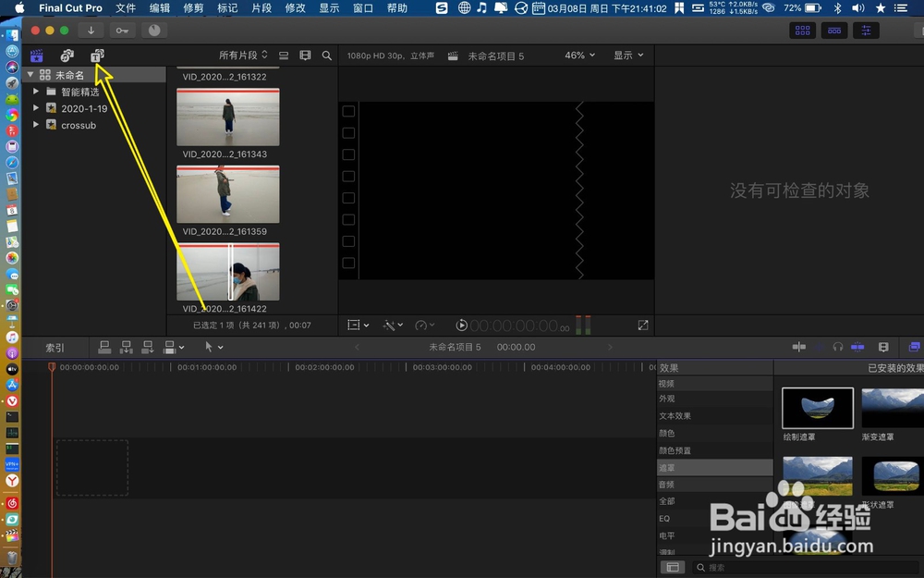The width and height of the screenshot is (924, 578).
Task: Toggle the inspector sliders button
Action: point(866,31)
